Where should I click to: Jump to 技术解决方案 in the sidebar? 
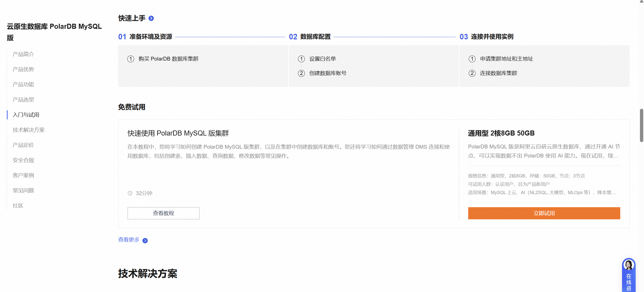[x=29, y=130]
